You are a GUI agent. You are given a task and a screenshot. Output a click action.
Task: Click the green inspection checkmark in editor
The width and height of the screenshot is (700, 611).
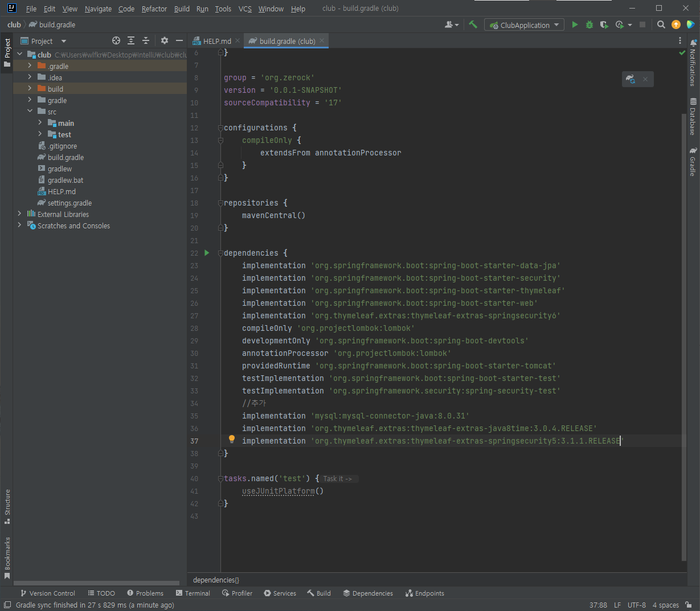(682, 52)
